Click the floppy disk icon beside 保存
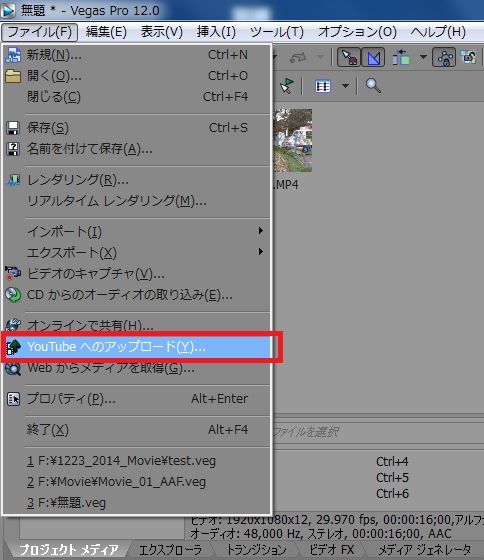 (13, 128)
